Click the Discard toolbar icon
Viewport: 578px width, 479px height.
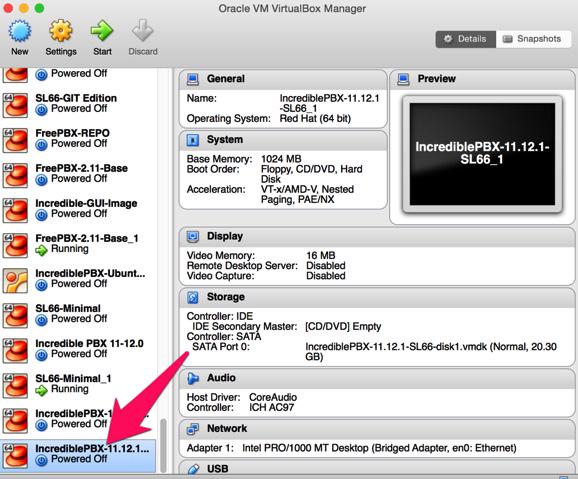tap(143, 31)
